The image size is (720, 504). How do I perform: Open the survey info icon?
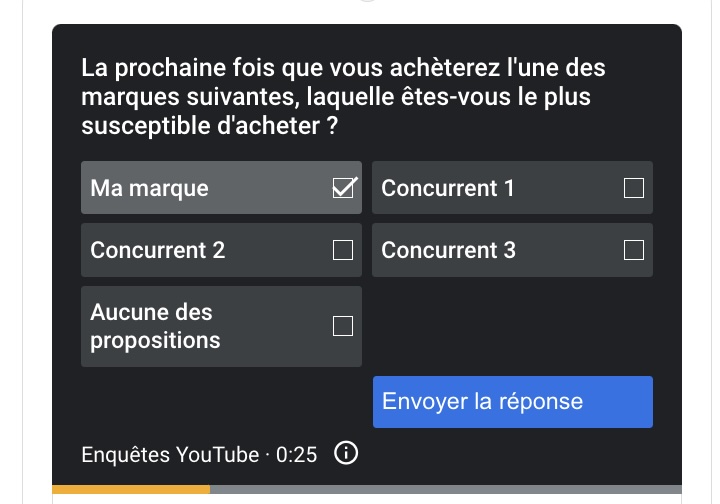(x=345, y=454)
